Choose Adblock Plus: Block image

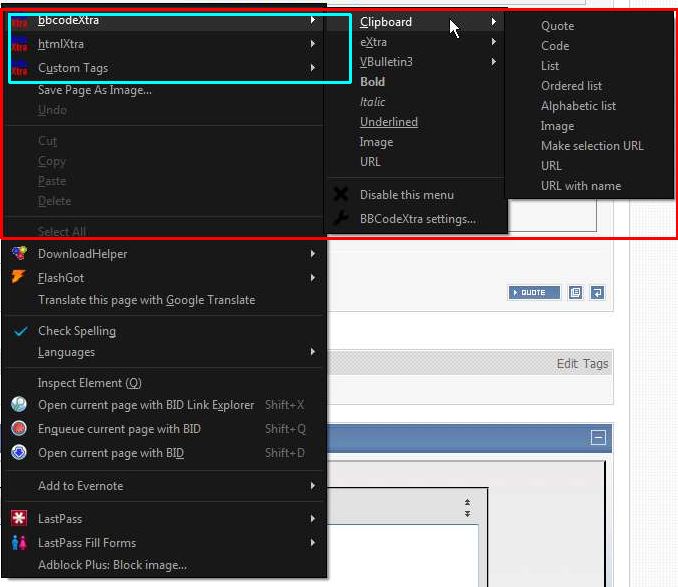112,565
